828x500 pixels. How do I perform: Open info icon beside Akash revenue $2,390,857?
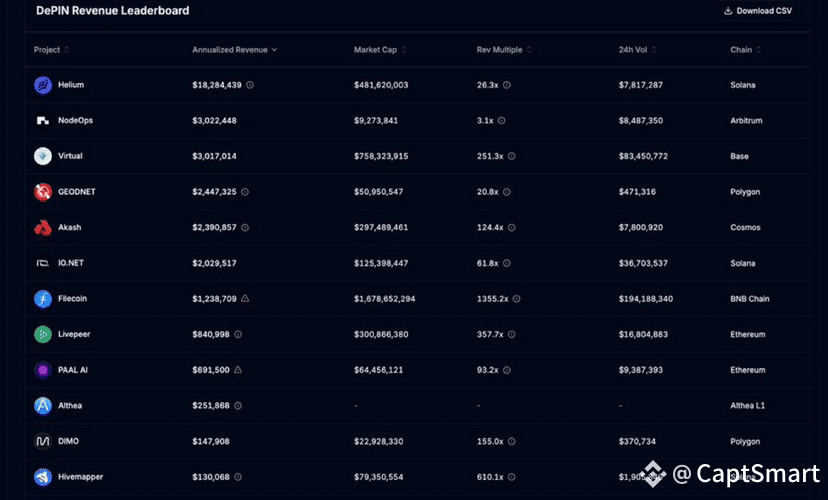[245, 228]
